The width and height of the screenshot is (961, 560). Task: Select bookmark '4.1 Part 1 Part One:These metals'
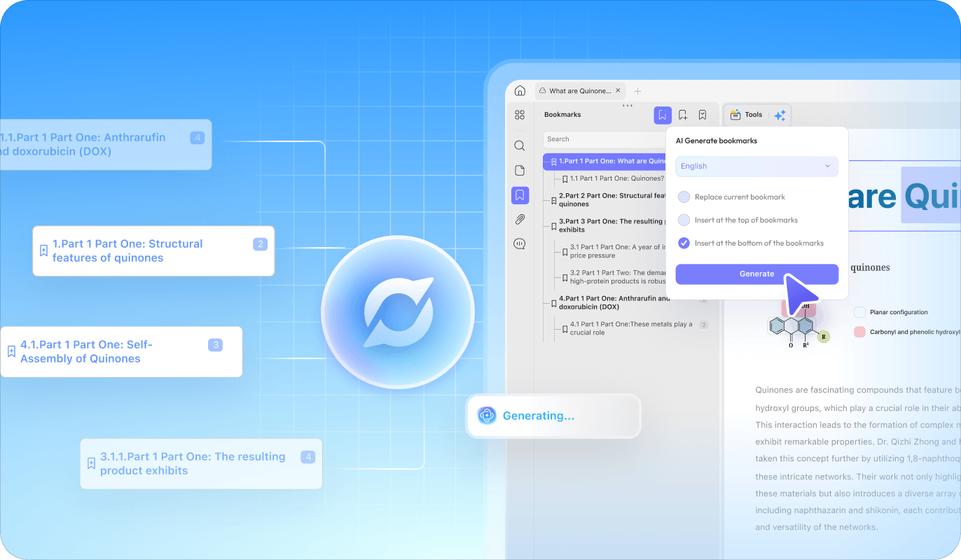click(x=628, y=328)
